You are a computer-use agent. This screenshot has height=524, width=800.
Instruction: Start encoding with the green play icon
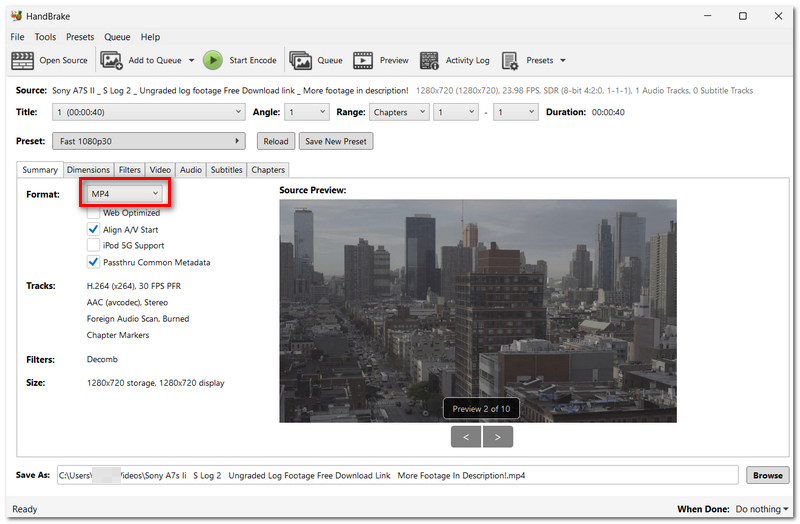click(x=213, y=60)
